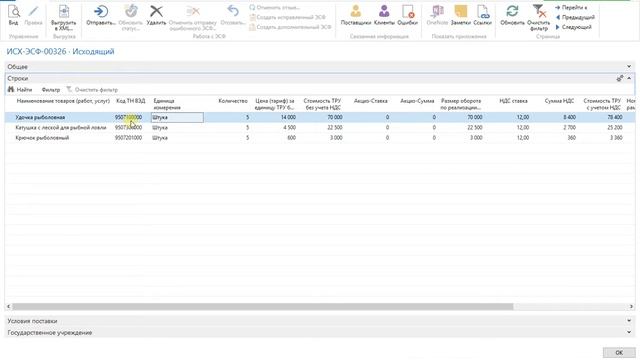Delete the document using Удалить
This screenshot has height=360, width=640.
pyautogui.click(x=156, y=15)
